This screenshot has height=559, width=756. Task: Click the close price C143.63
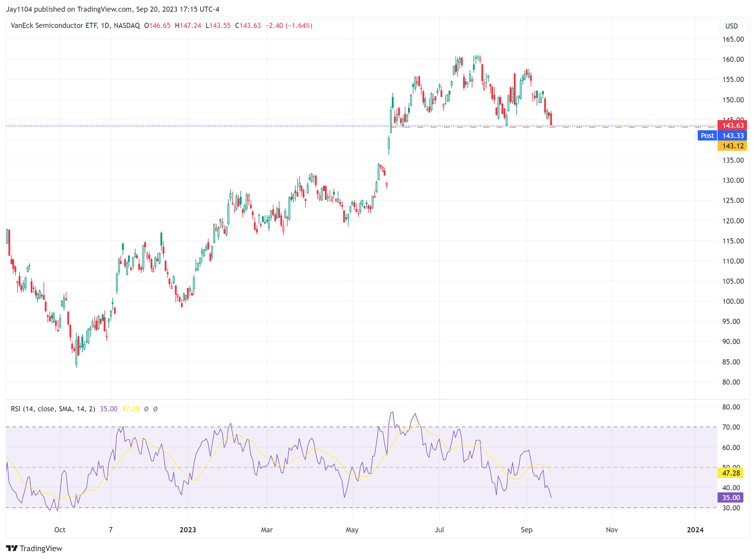click(x=248, y=26)
